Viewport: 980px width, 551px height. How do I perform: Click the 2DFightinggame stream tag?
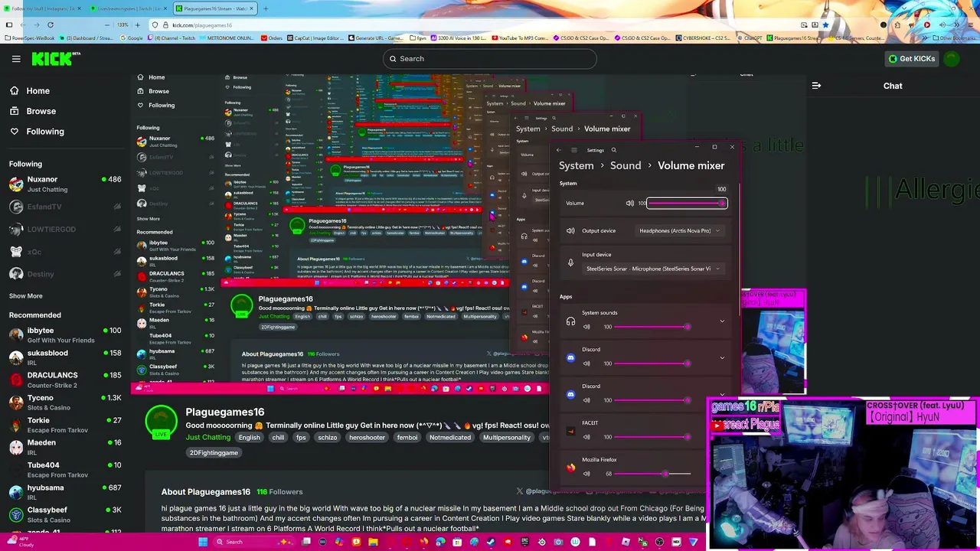coord(214,452)
